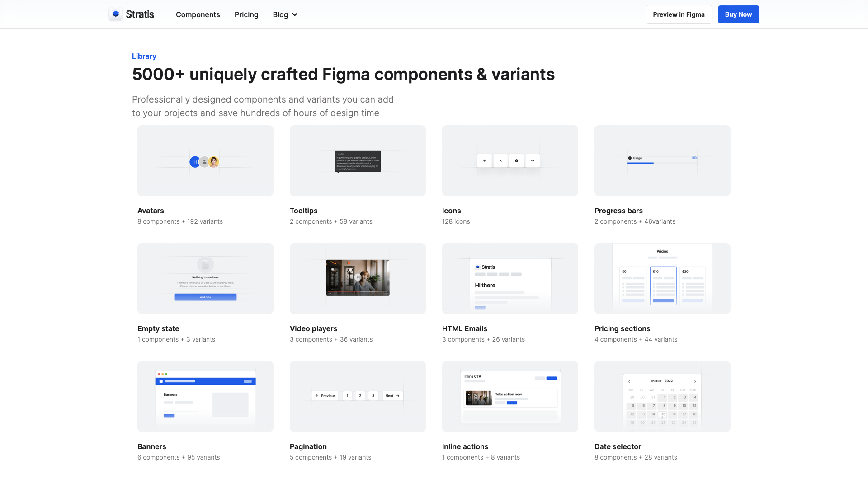Open the Video players preview thumbnail
868x488 pixels.
pos(358,278)
